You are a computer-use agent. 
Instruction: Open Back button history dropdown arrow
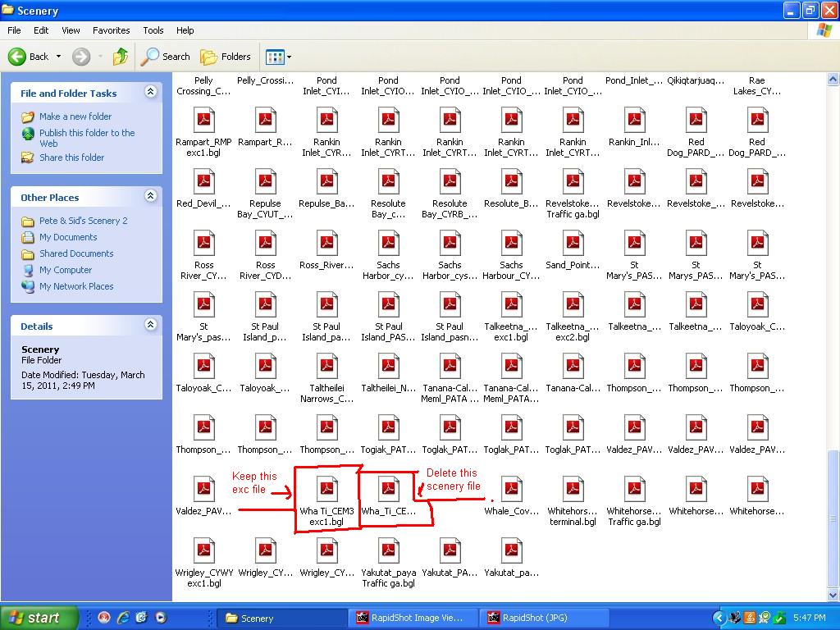[x=58, y=57]
